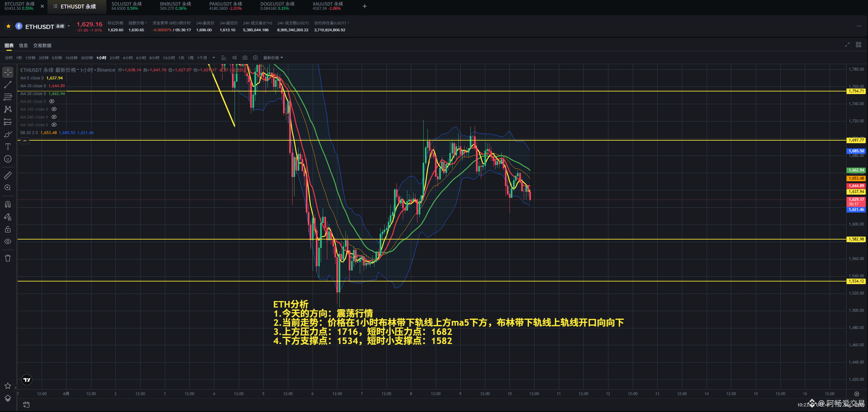868x412 pixels.
Task: Switch to the 图表 tab
Action: pyautogui.click(x=9, y=46)
